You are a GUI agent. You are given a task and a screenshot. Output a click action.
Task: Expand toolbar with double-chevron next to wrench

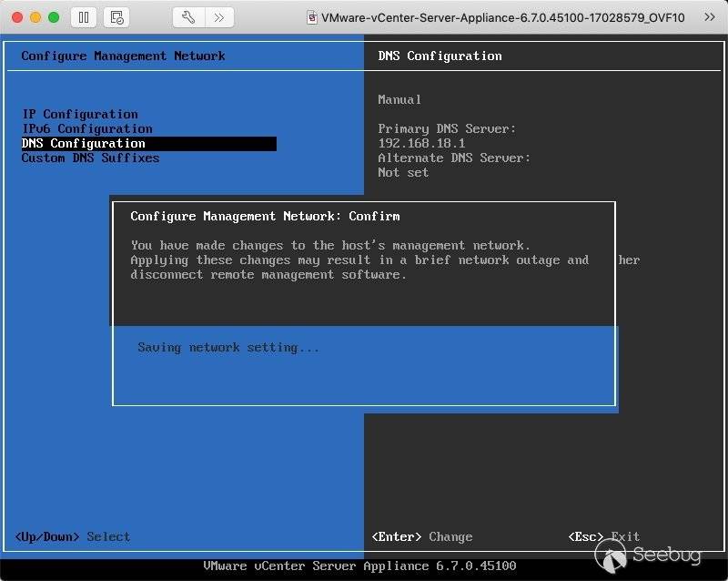[x=218, y=17]
